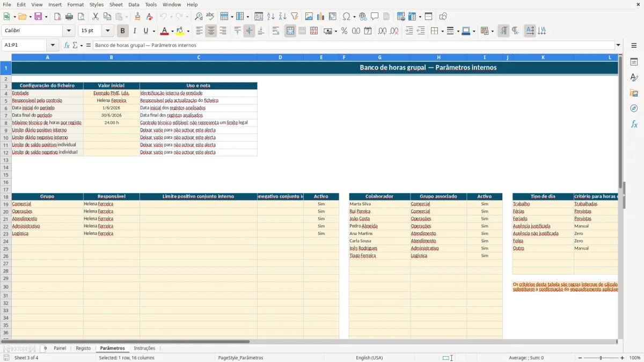Insert a chart
The image size is (644, 362).
321,17
